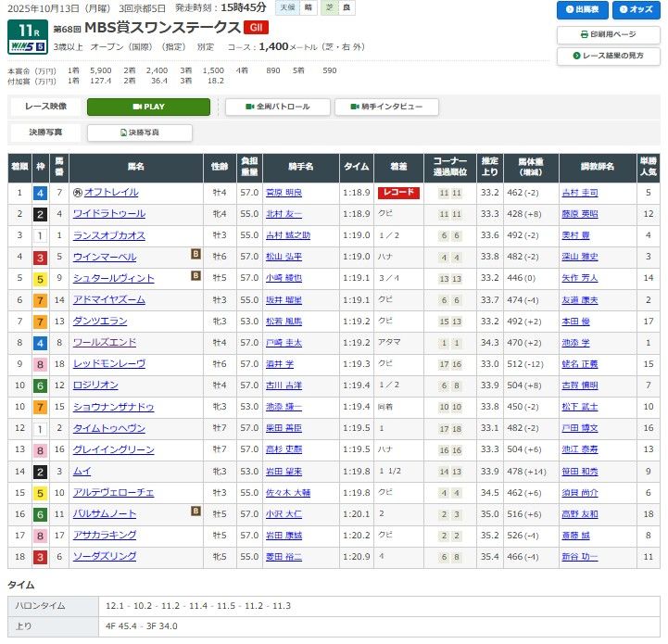Viewport: 668px width, 644px height.
Task: Click blinker B icon for バルサムノート
Action: coord(195,511)
